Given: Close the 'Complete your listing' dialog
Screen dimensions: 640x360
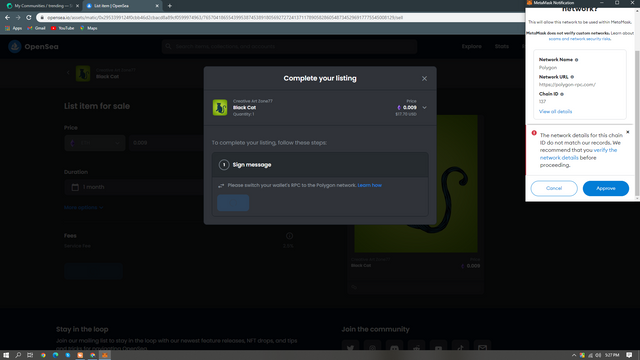Looking at the screenshot, I should (x=424, y=78).
